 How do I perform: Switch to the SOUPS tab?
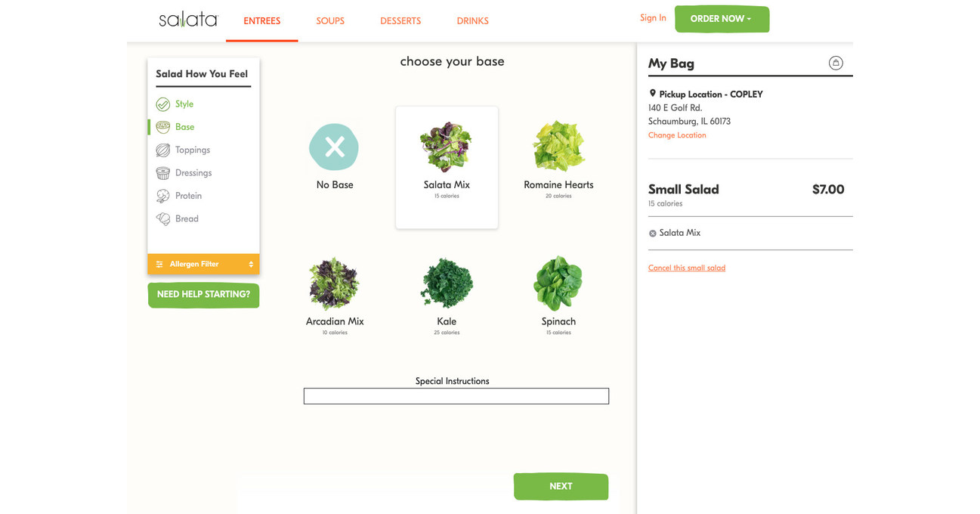click(330, 20)
